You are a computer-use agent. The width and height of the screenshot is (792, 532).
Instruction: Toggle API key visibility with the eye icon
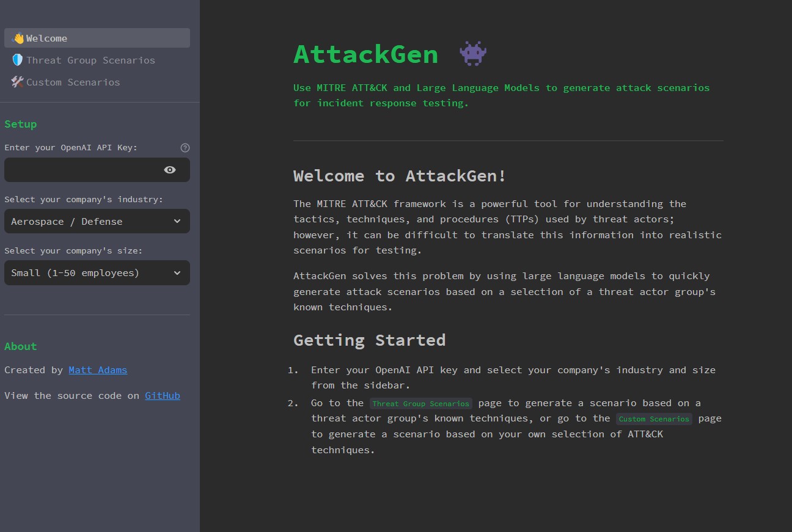click(170, 170)
